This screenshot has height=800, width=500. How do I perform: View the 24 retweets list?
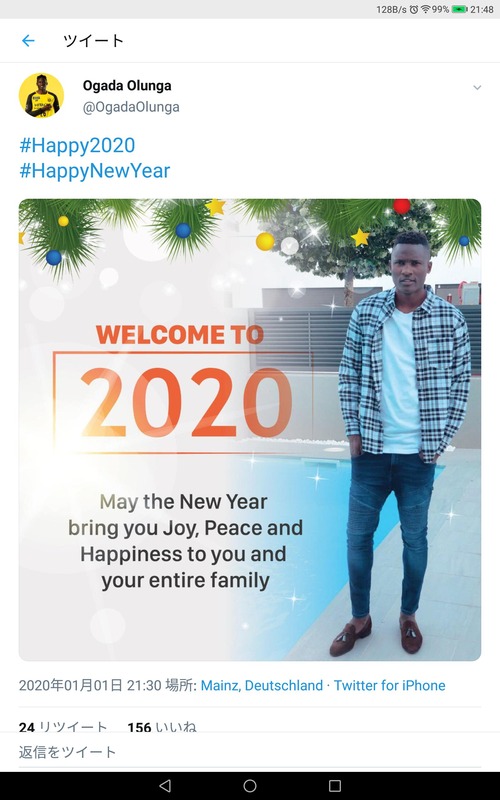click(x=63, y=727)
